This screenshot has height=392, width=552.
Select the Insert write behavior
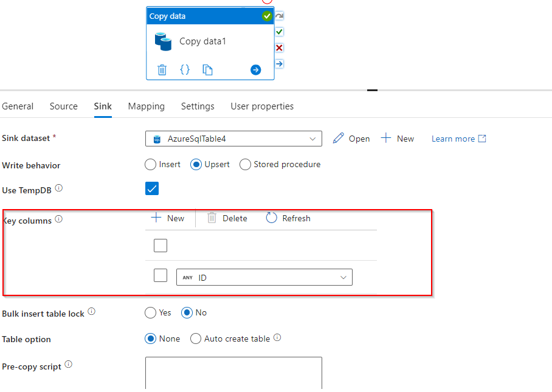150,164
